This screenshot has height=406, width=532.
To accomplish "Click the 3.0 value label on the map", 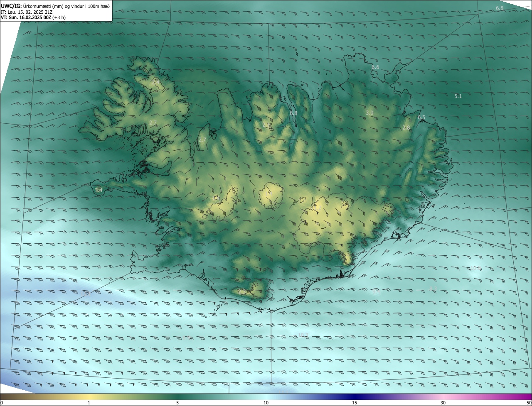I will pos(369,113).
